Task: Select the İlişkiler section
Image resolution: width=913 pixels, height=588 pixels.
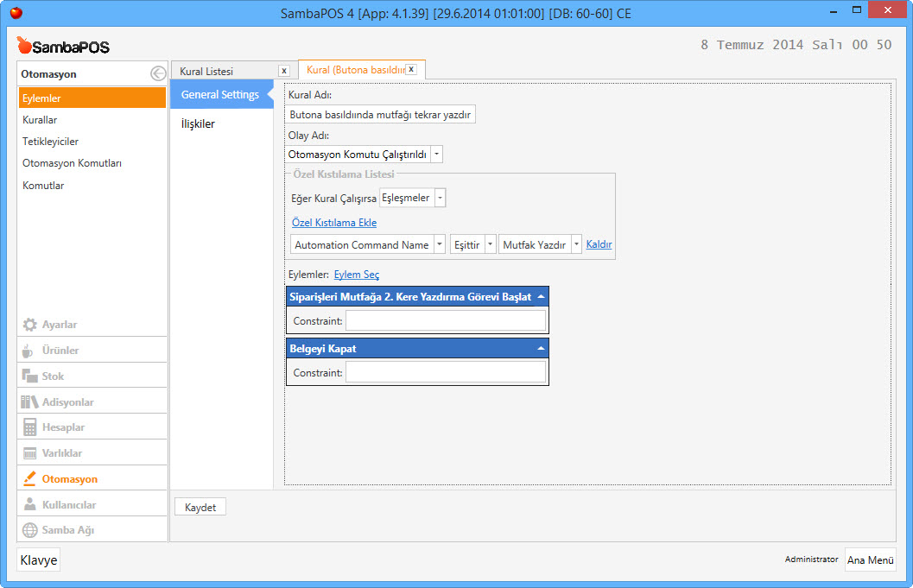Action: 198,123
